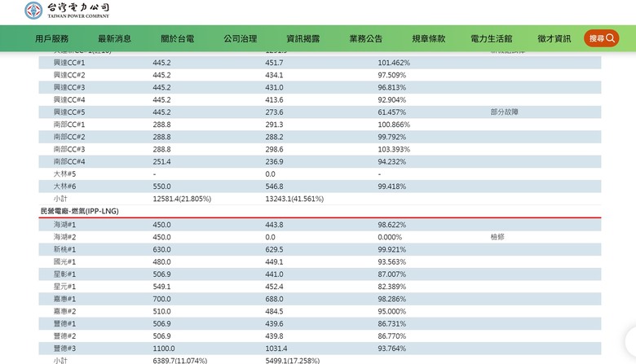Image resolution: width=636 pixels, height=364 pixels.
Task: Select the 海湖#2 row name
Action: tap(64, 237)
